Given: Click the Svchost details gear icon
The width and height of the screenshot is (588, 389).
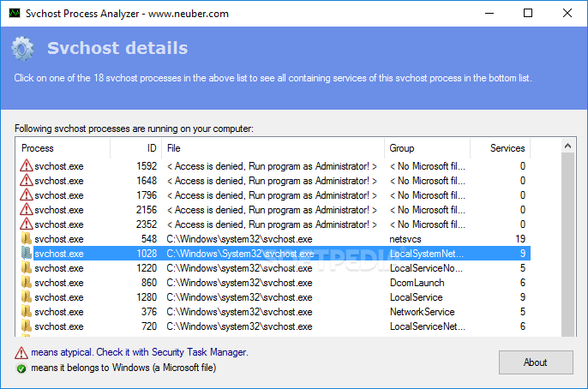Looking at the screenshot, I should [22, 49].
